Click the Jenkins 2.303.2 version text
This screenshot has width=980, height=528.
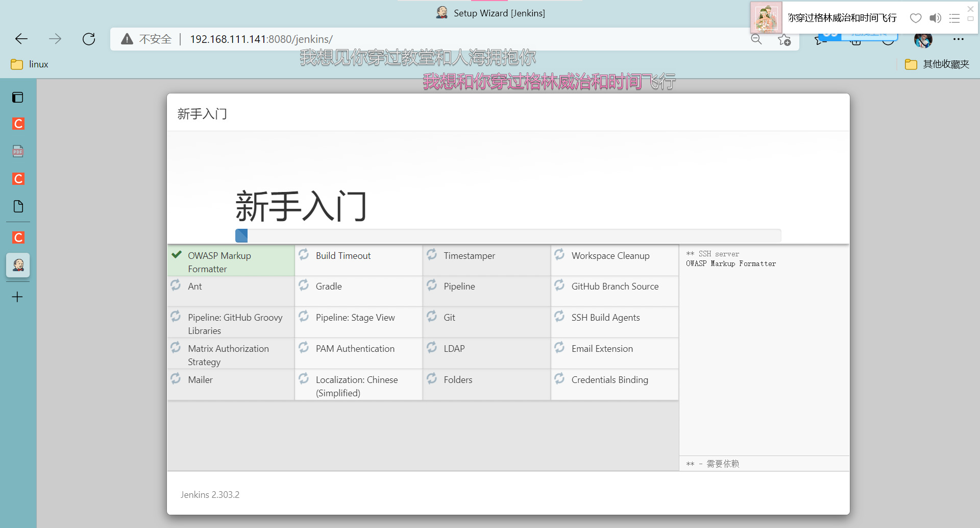pos(210,495)
